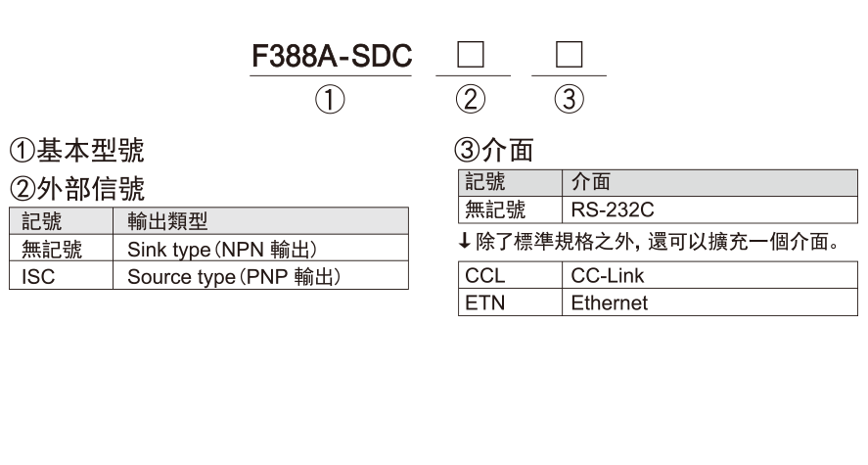Click the empty square box above circled 3
Image resolution: width=868 pixels, height=465 pixels.
[x=570, y=54]
